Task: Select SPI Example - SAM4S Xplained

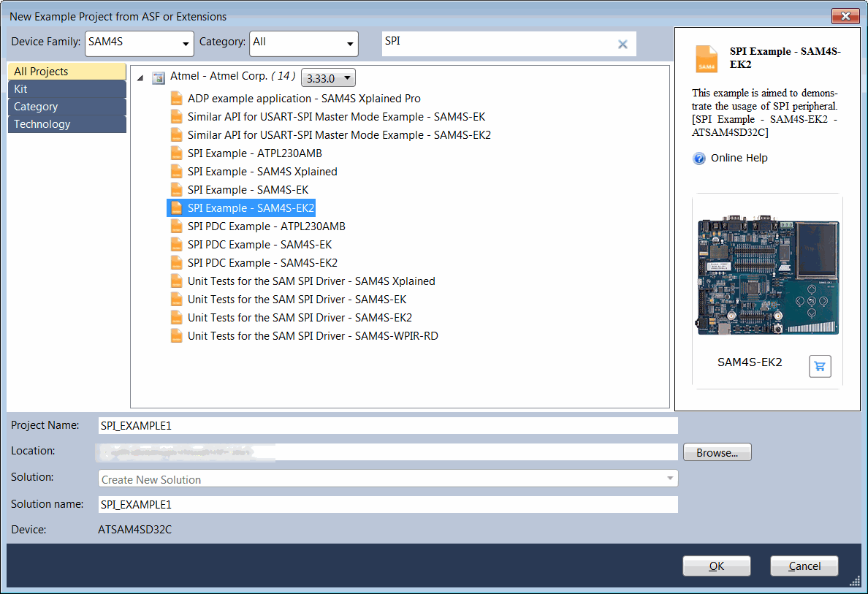Action: pyautogui.click(x=262, y=172)
